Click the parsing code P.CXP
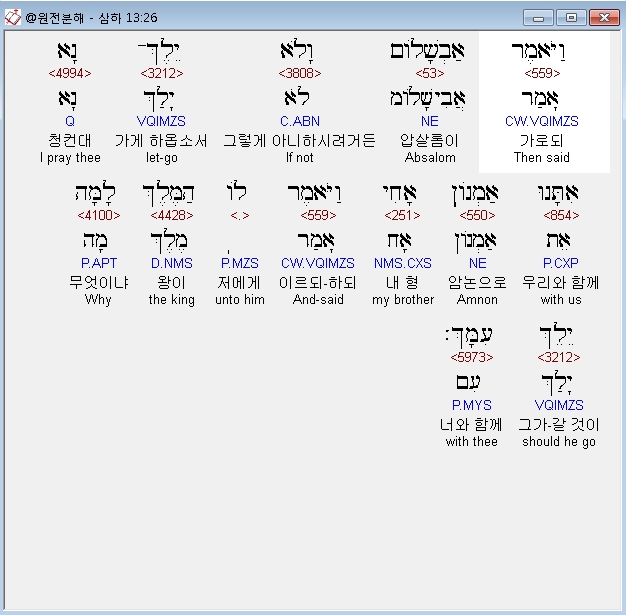Image resolution: width=626 pixels, height=615 pixels. click(561, 264)
